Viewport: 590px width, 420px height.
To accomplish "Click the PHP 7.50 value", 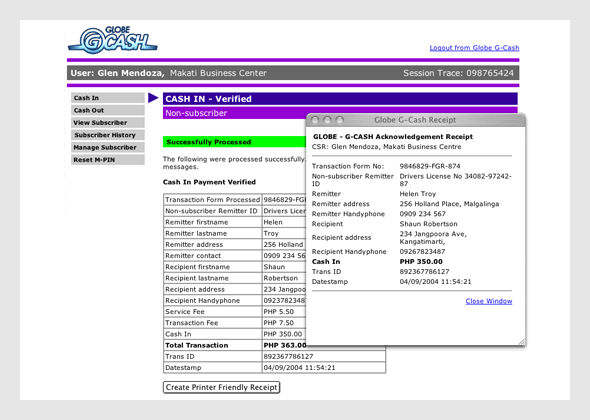I will pyautogui.click(x=278, y=323).
